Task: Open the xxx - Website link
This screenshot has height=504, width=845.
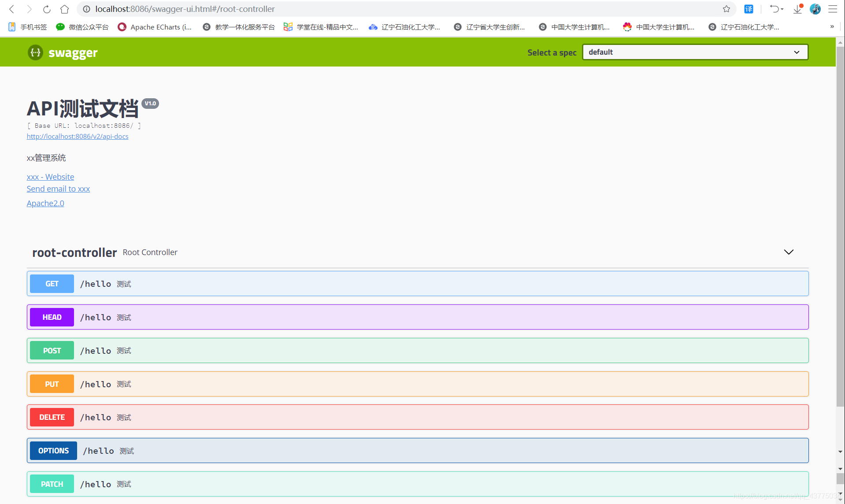Action: coord(50,177)
